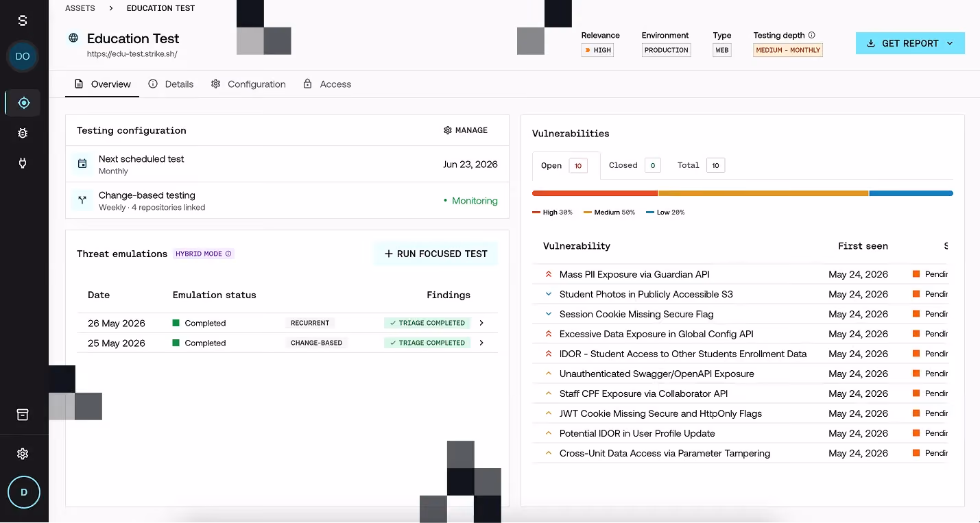Click the MANAGE testing configuration button
Viewport: 980px width, 523px height.
pos(466,130)
